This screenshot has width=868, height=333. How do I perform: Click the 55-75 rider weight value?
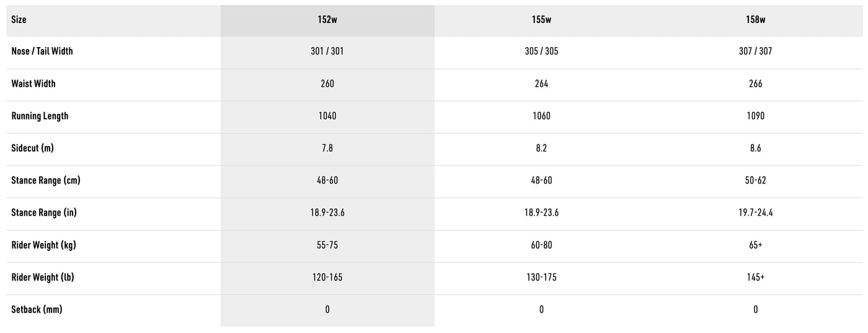(x=327, y=245)
